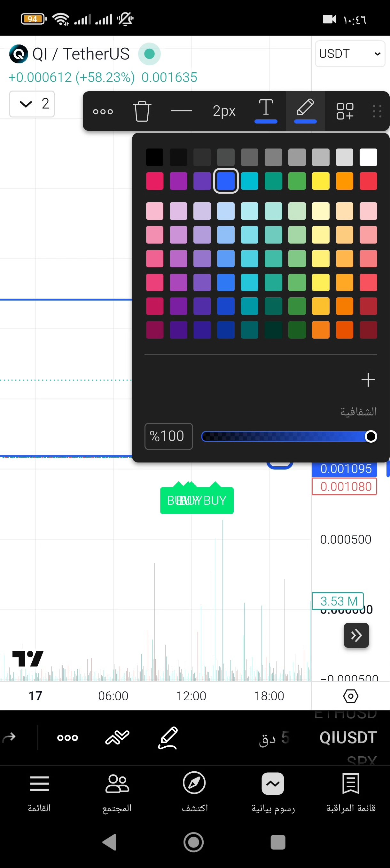Open bottom toolbar more options ellipsis

pos(68,738)
